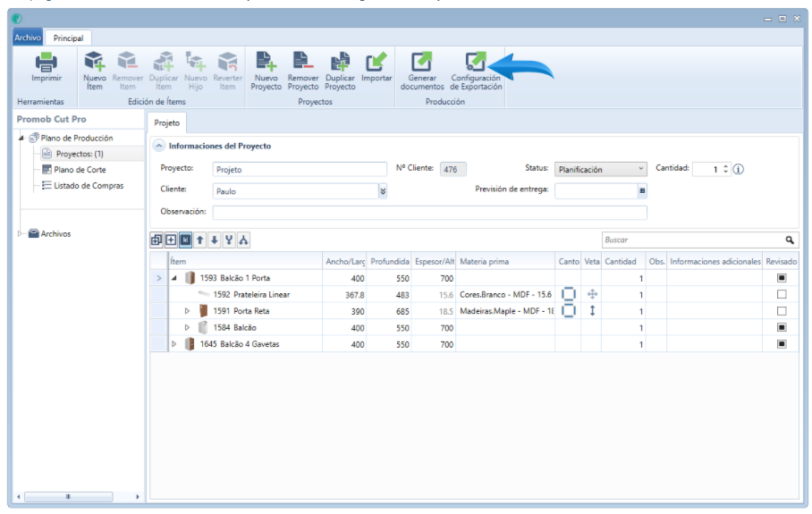This screenshot has width=812, height=514.
Task: Move item up with the up arrow
Action: coord(200,240)
